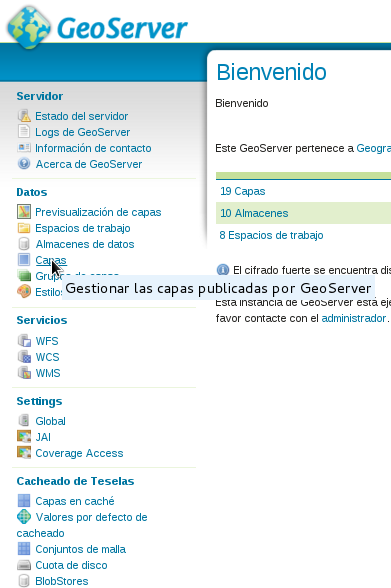
Task: Click the Logs de GeoServer document icon
Action: pyautogui.click(x=24, y=132)
